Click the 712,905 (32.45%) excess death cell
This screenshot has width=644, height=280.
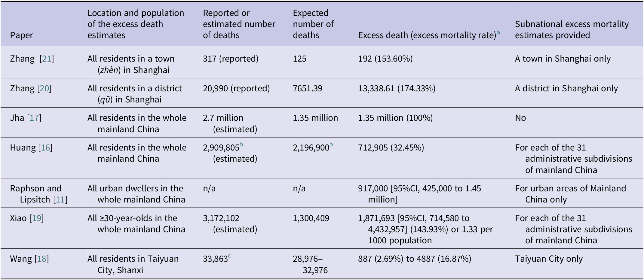tap(391, 148)
